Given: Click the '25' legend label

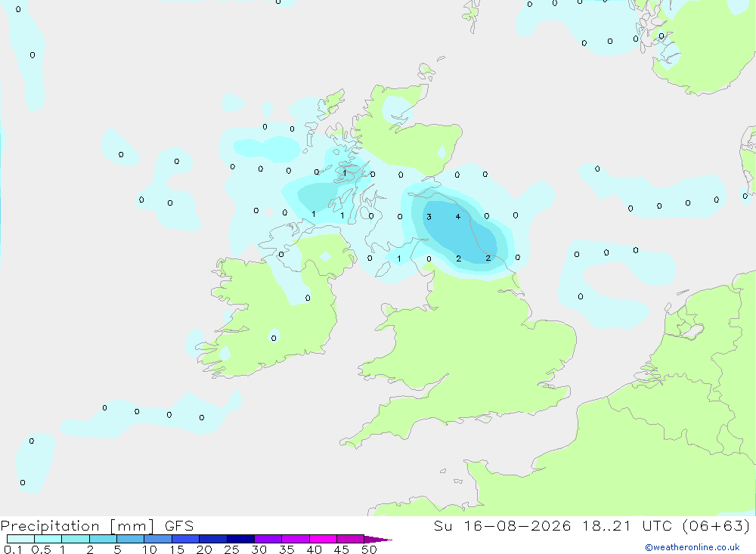Looking at the screenshot, I should [231, 549].
